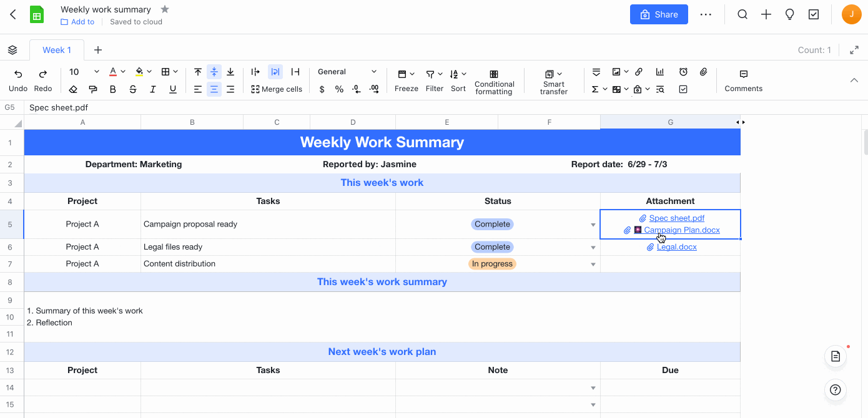Click the blue Share button

coord(659,14)
